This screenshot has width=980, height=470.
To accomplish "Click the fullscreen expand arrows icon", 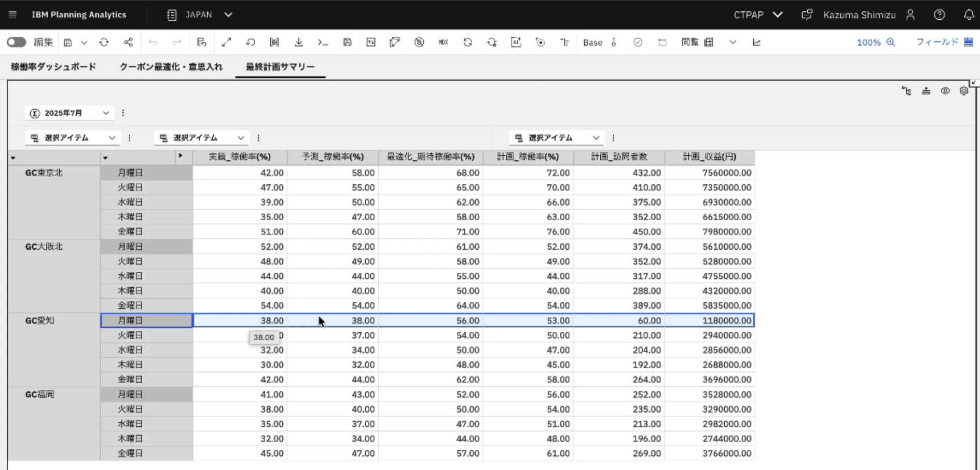I will click(x=226, y=42).
